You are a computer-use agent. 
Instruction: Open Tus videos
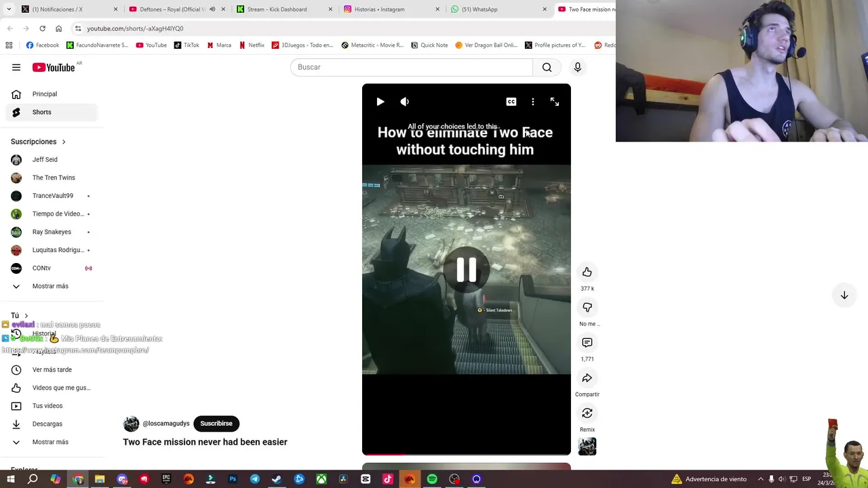coord(51,406)
